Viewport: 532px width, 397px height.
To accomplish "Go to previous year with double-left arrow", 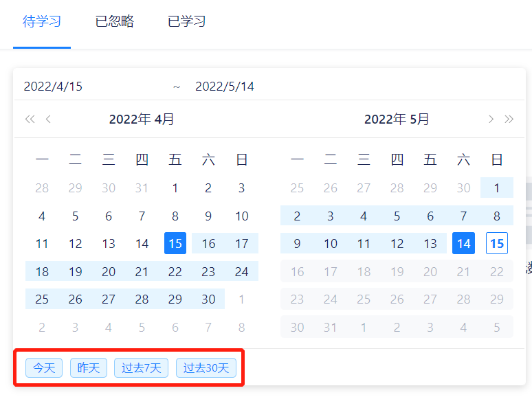I will coord(30,120).
